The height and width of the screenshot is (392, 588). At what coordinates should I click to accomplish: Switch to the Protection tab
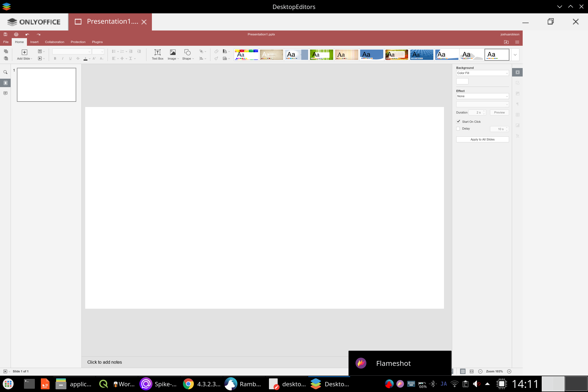coord(78,42)
